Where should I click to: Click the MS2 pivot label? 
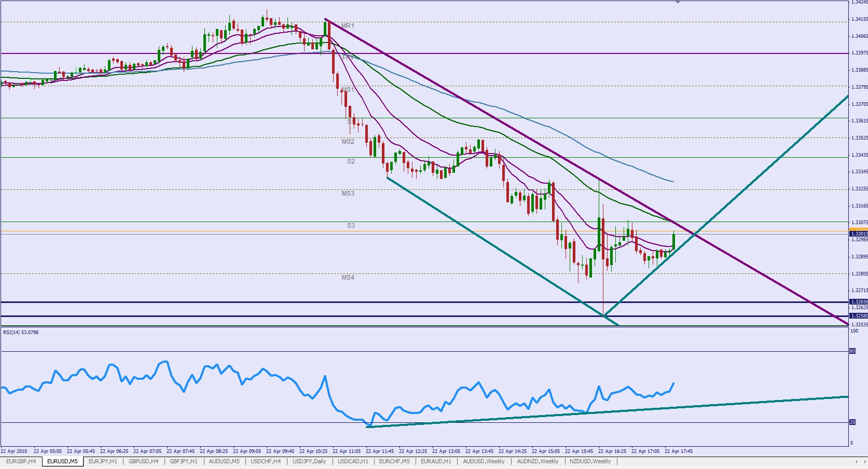tap(348, 142)
